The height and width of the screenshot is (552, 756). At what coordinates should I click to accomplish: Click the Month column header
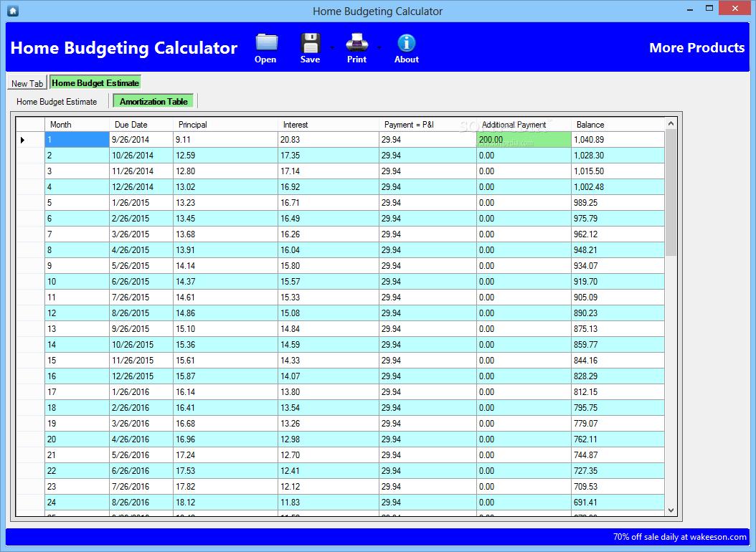click(60, 123)
